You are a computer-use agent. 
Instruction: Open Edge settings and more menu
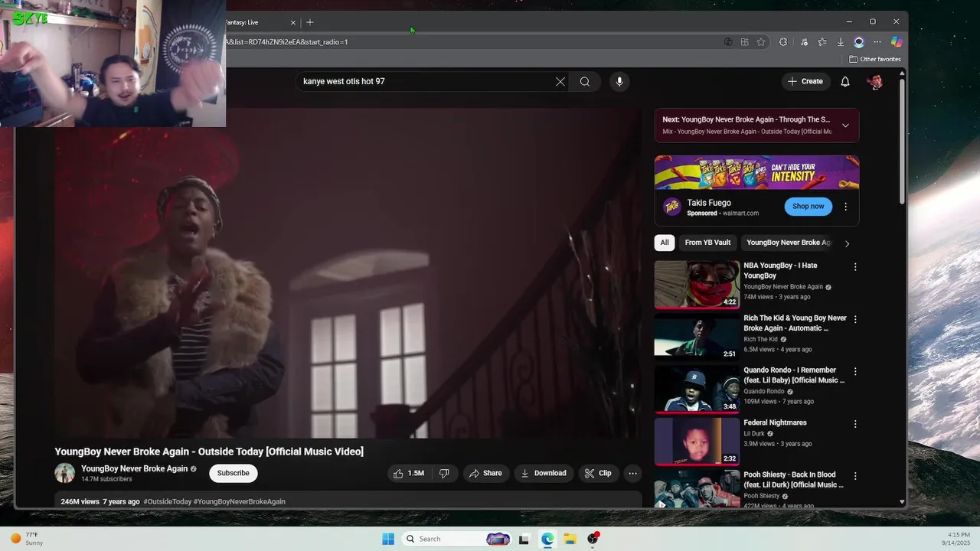click(x=877, y=42)
